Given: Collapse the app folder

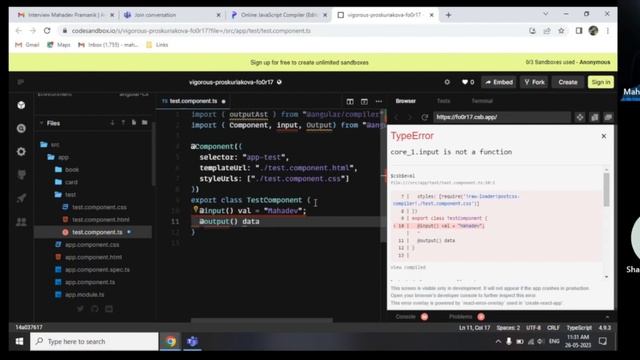Looking at the screenshot, I should [58, 157].
